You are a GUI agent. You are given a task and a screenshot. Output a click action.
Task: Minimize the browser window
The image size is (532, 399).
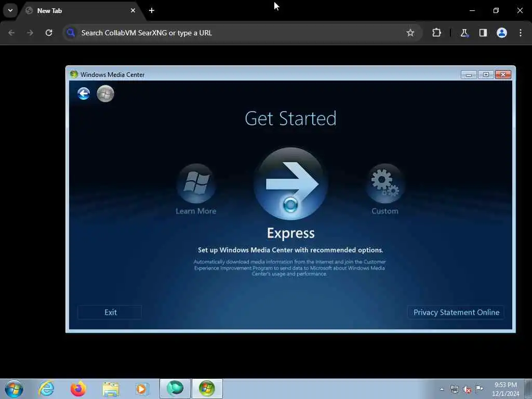pos(472,10)
